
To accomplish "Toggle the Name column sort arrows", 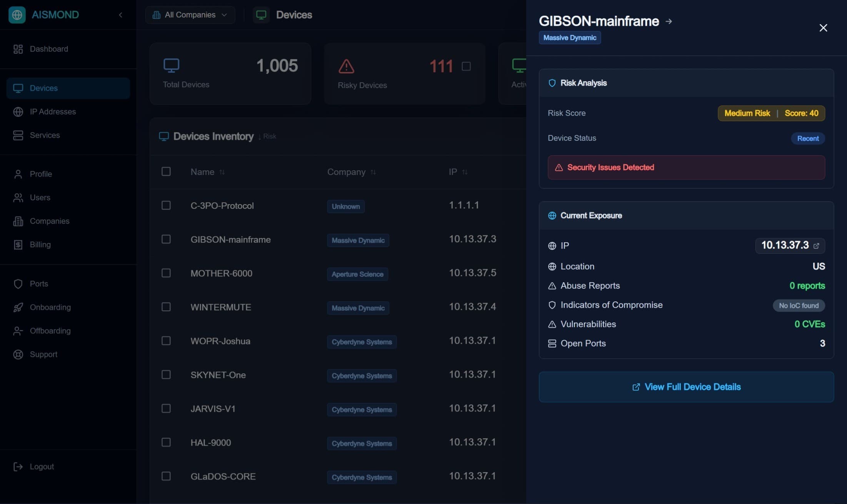I will point(222,172).
